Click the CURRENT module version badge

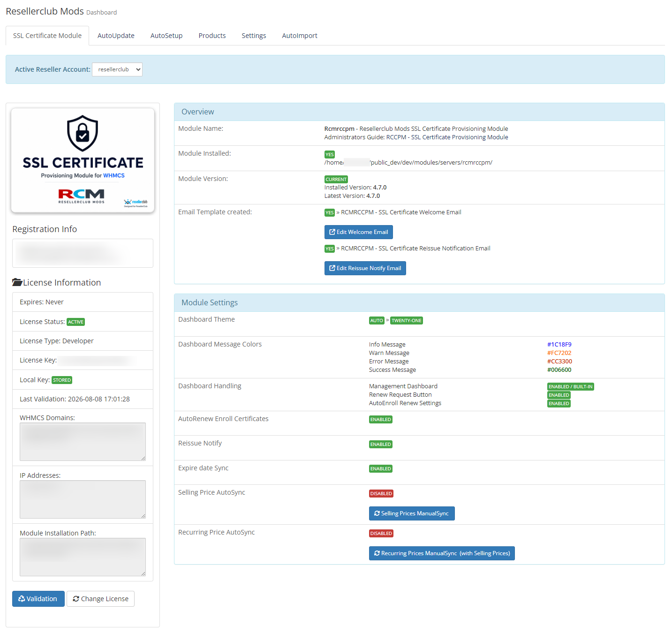336,180
